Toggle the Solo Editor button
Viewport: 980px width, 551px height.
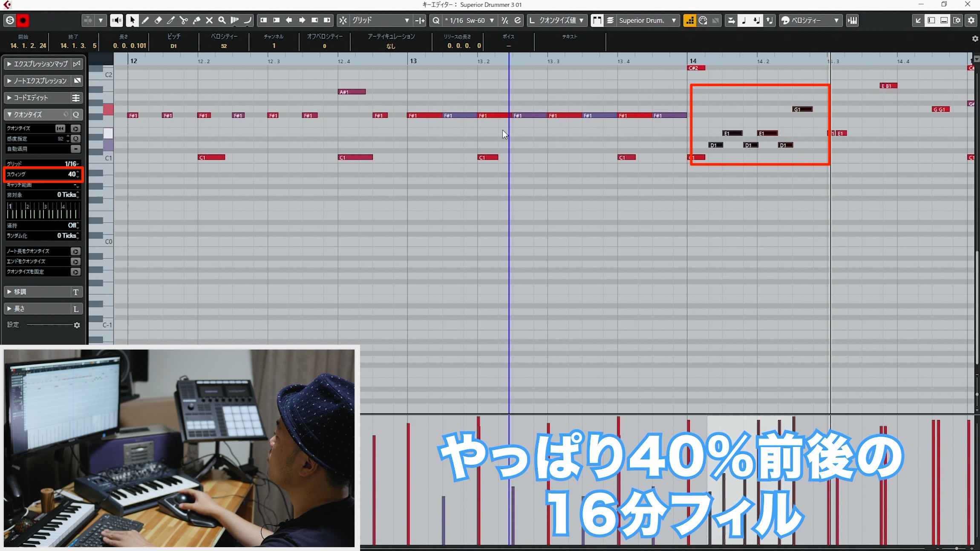(x=10, y=20)
